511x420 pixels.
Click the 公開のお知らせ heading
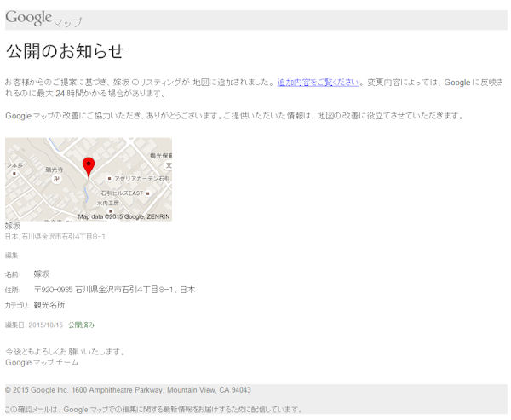point(65,51)
